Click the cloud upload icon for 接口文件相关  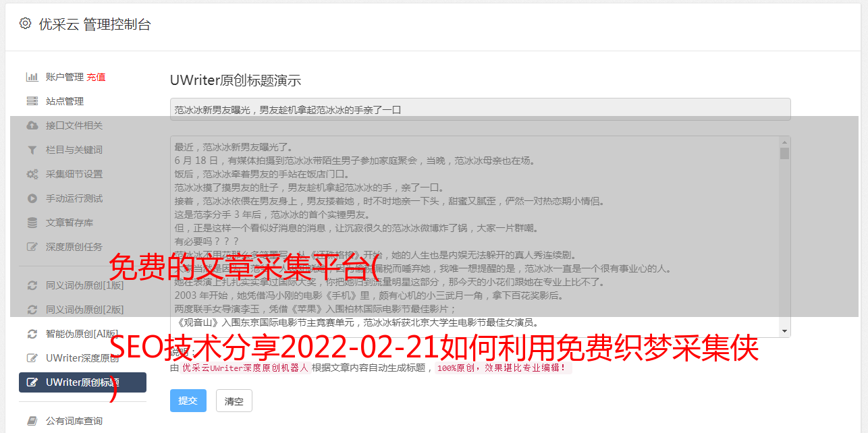pyautogui.click(x=32, y=125)
